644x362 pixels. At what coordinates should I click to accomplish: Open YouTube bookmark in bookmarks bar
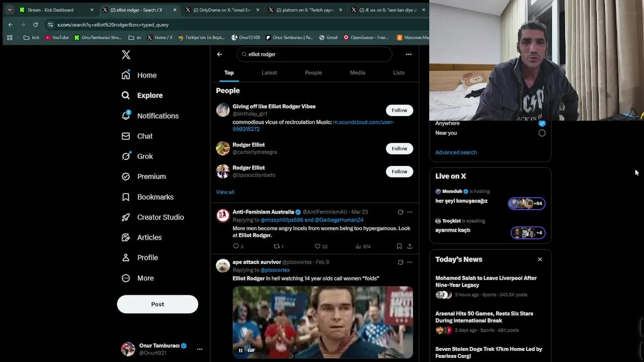coord(57,37)
